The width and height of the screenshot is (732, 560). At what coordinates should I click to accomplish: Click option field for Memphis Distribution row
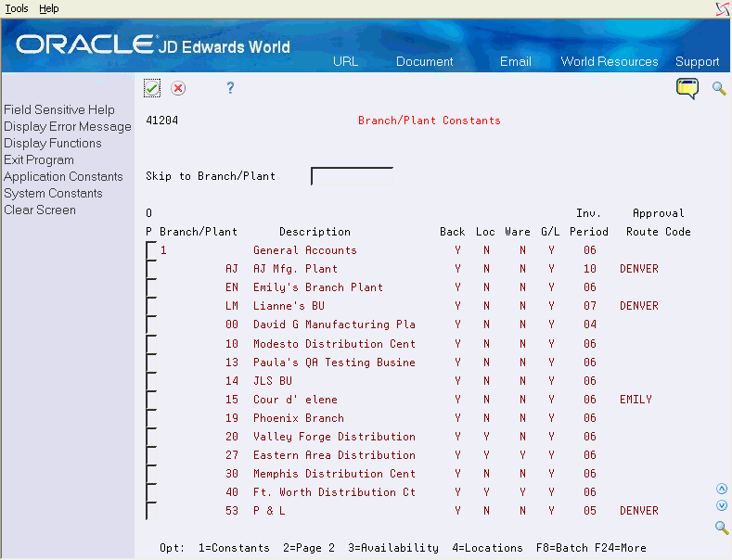[x=151, y=474]
